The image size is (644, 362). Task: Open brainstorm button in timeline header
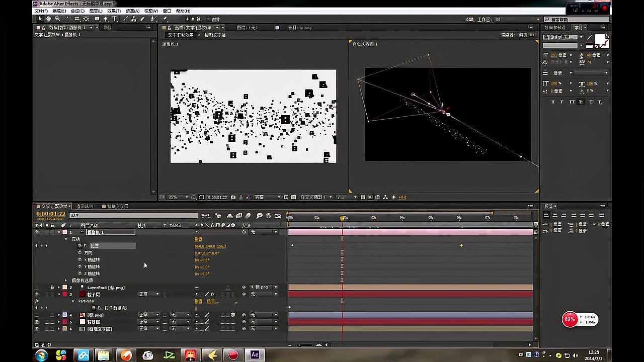pos(259,215)
